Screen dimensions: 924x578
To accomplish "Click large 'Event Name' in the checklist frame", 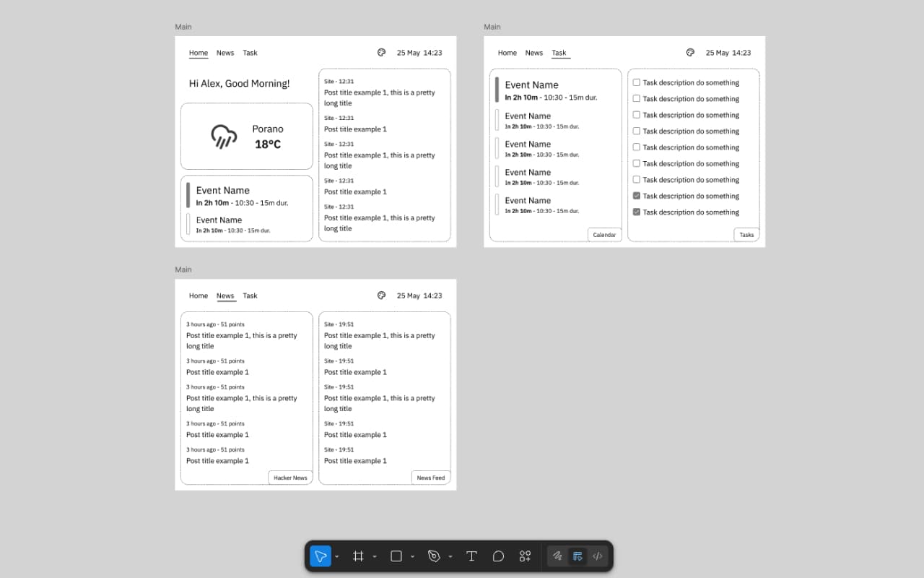I will pos(532,85).
